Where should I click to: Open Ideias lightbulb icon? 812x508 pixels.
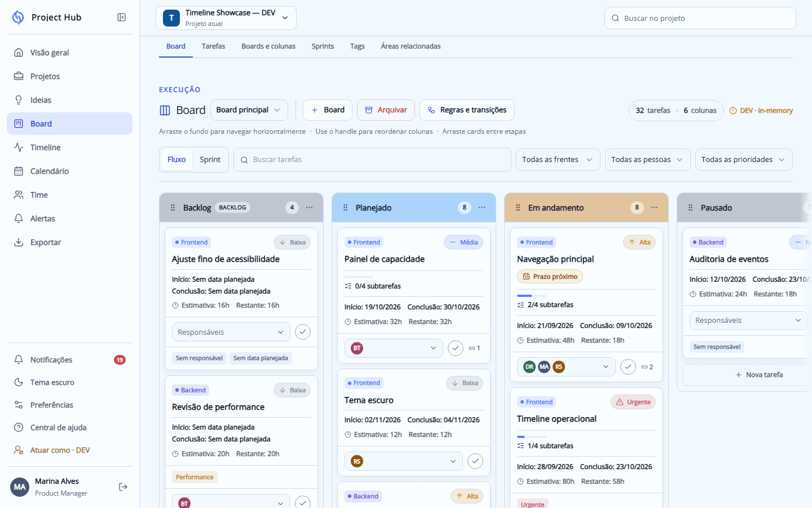click(19, 100)
